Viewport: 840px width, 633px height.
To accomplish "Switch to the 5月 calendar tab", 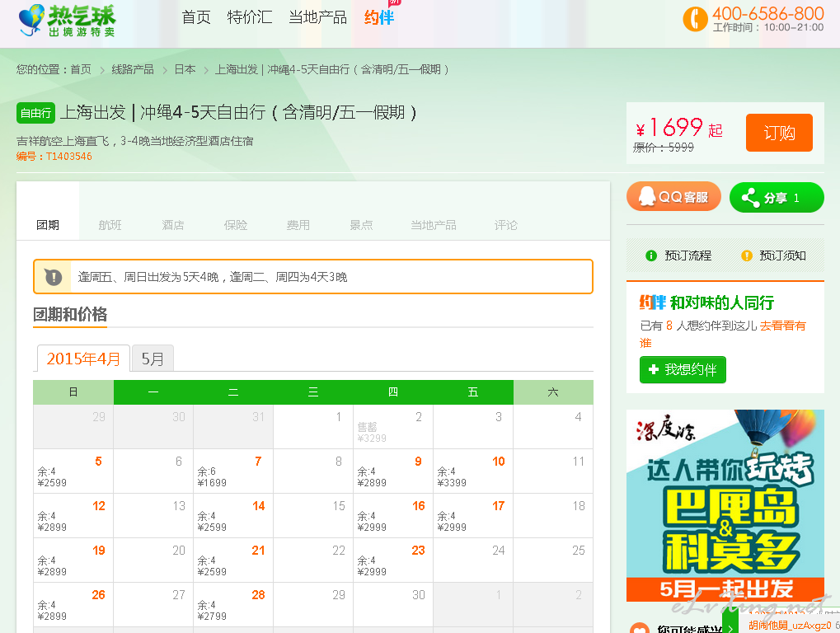I will click(x=153, y=359).
